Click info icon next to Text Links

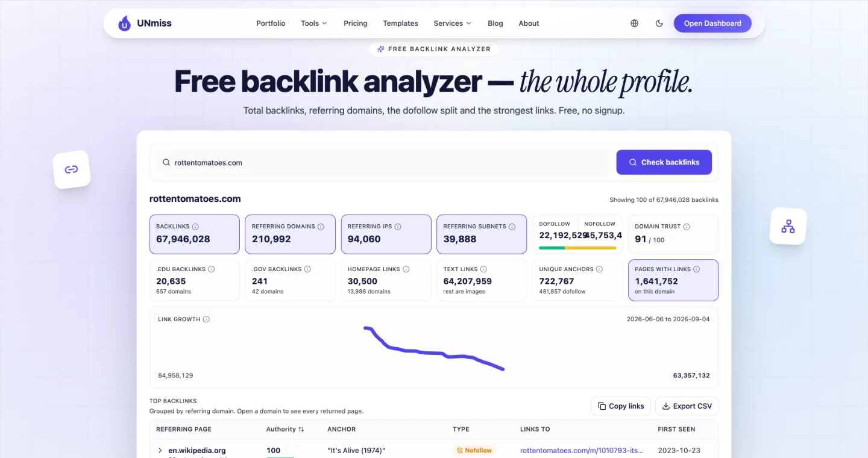coord(483,269)
